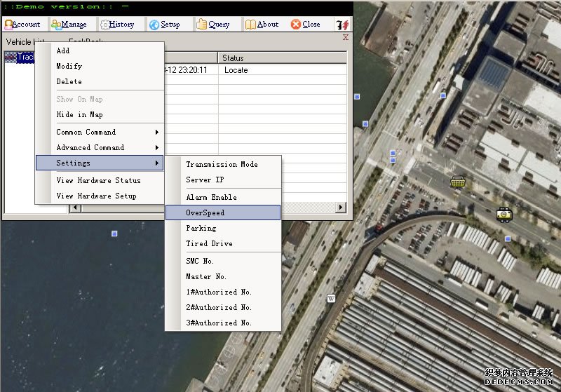Choose Transmission Mode menu item
The image size is (561, 392).
click(x=222, y=164)
